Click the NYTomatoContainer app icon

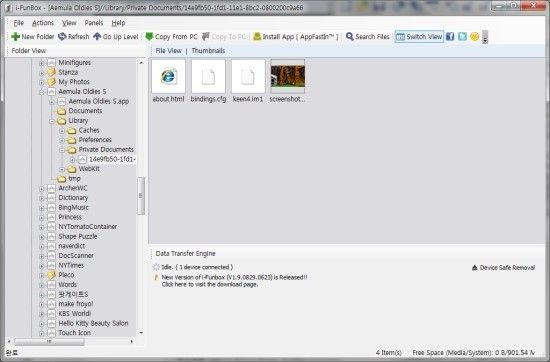pos(52,227)
